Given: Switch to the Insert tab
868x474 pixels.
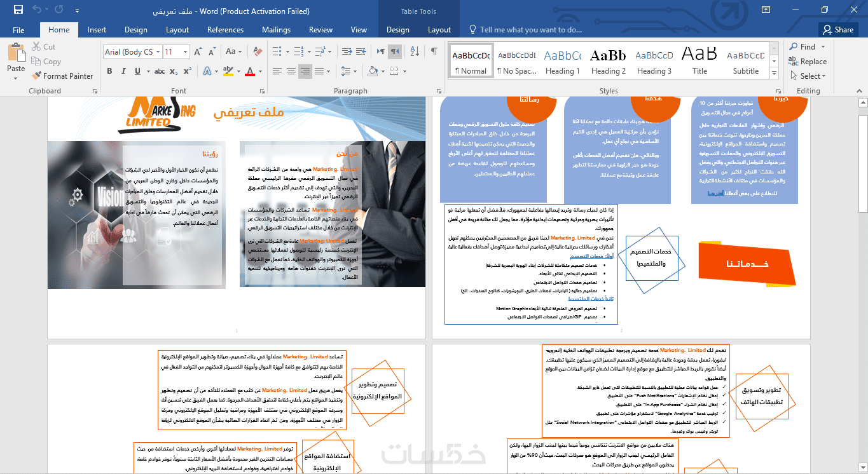Looking at the screenshot, I should 97,30.
